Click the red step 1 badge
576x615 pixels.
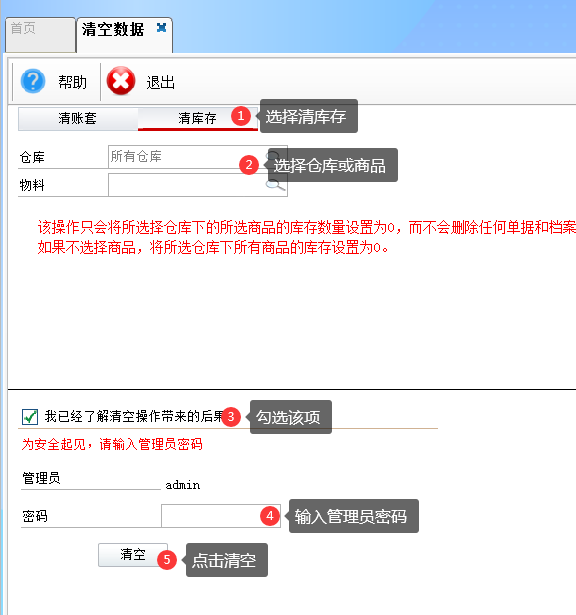tap(241, 116)
